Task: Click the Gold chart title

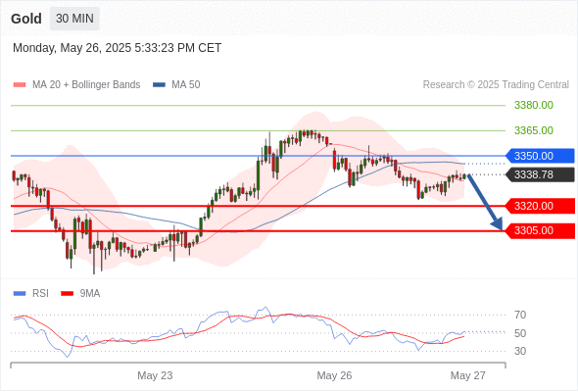Action: click(x=26, y=19)
